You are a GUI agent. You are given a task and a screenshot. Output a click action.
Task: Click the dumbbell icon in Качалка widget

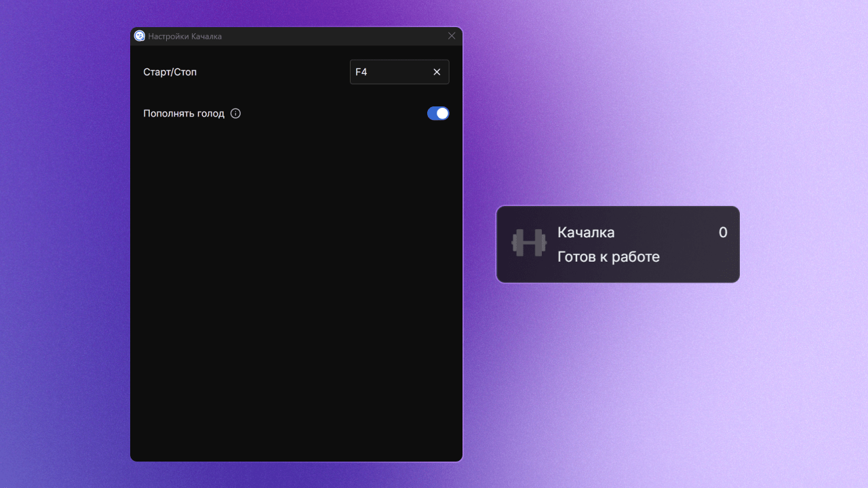tap(529, 243)
